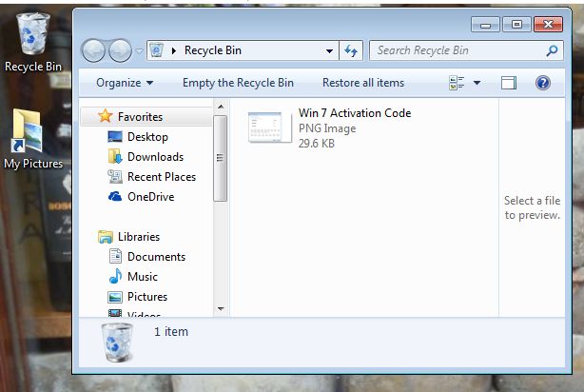Click in the Search Recycle Bin field
This screenshot has height=392, width=584.
pyautogui.click(x=457, y=50)
